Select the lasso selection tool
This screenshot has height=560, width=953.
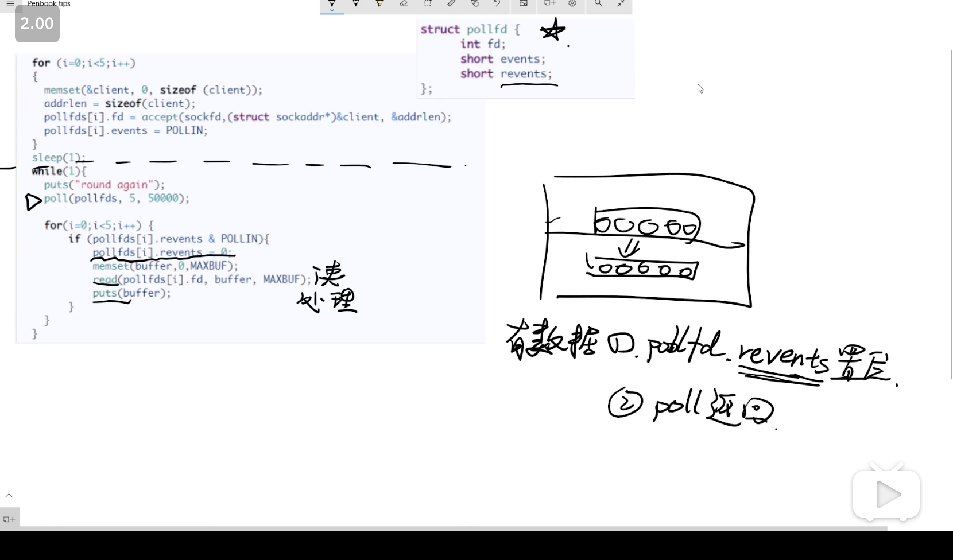428,3
